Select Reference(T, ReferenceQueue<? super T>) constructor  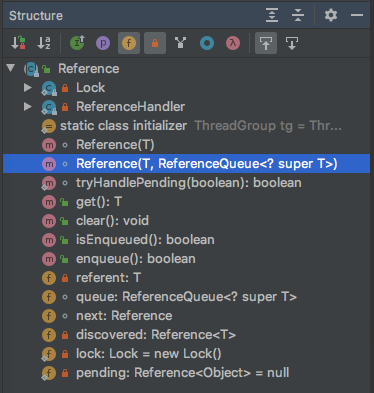tap(186, 164)
